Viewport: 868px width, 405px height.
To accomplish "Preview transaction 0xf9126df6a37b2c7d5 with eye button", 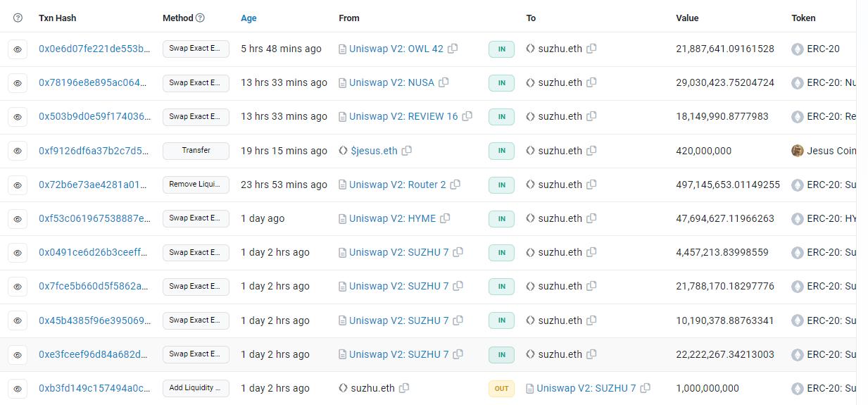I will point(18,151).
